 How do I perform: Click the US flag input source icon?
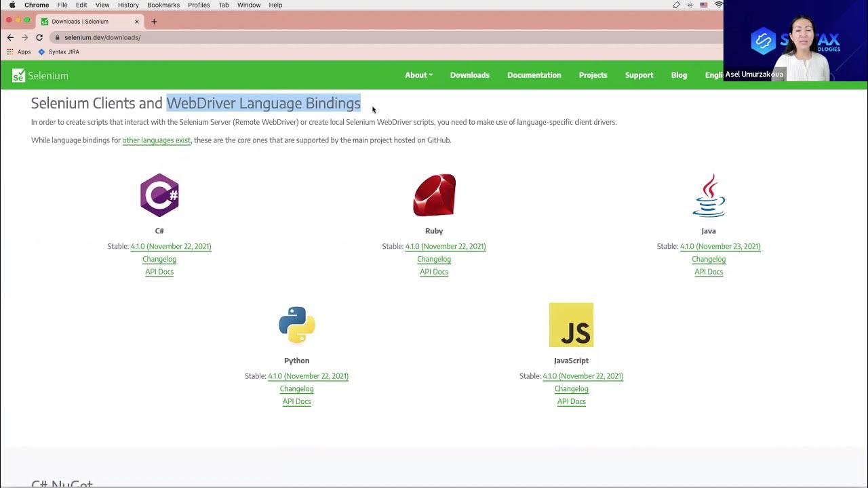(x=704, y=5)
